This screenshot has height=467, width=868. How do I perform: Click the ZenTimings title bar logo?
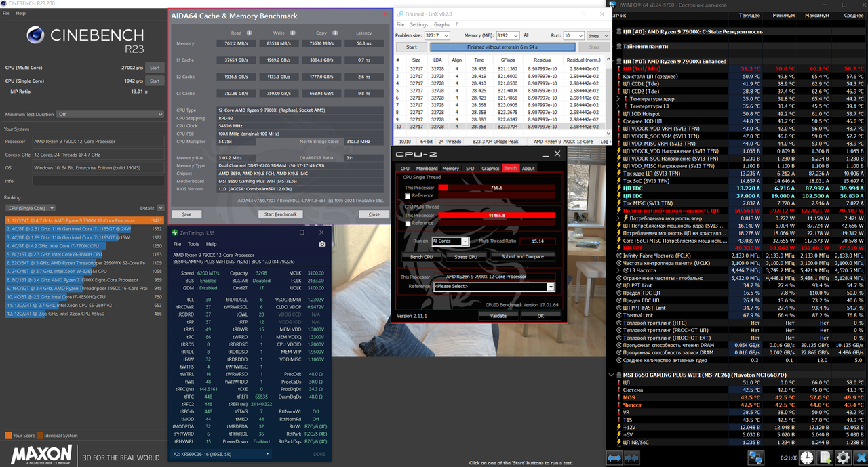tap(174, 232)
